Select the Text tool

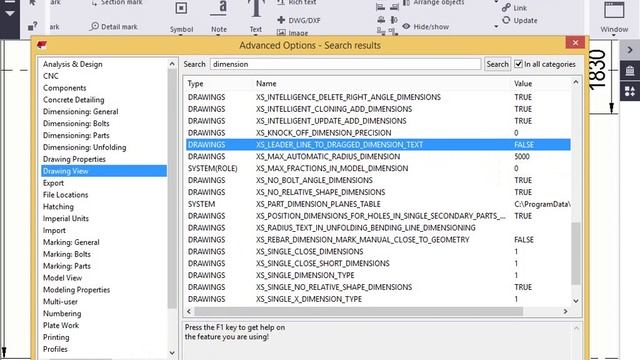256,16
